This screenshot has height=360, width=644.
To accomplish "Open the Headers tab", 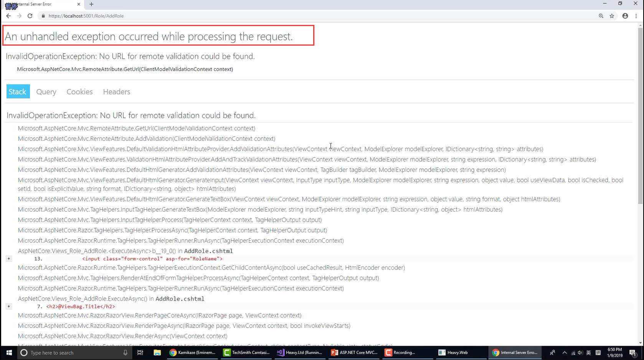I will point(116,92).
